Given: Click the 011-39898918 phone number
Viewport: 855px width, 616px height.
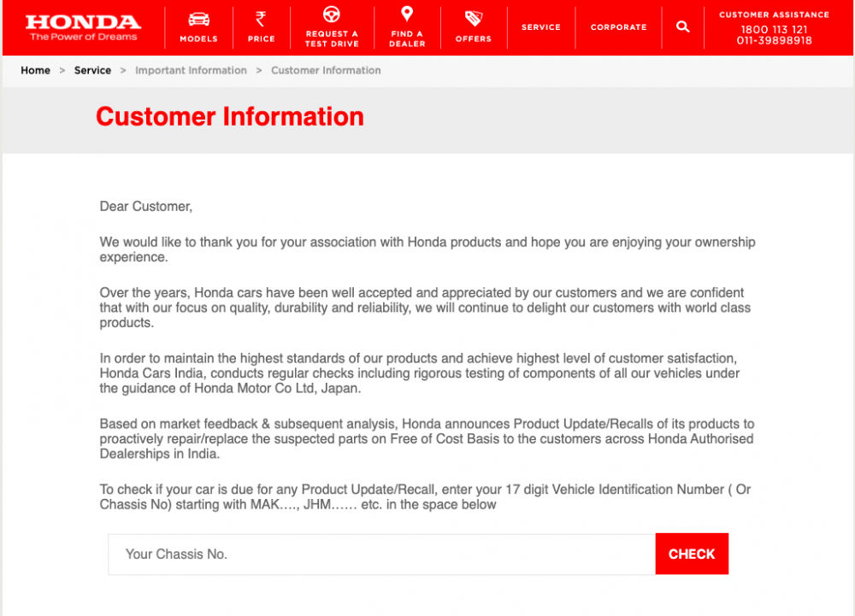Looking at the screenshot, I should click(x=774, y=41).
